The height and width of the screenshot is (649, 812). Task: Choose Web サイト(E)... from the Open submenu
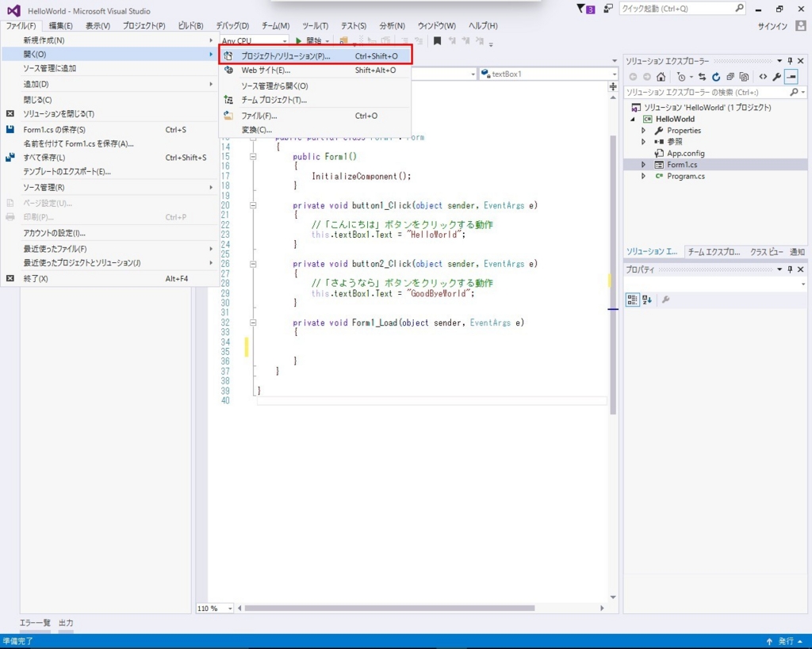(x=316, y=71)
